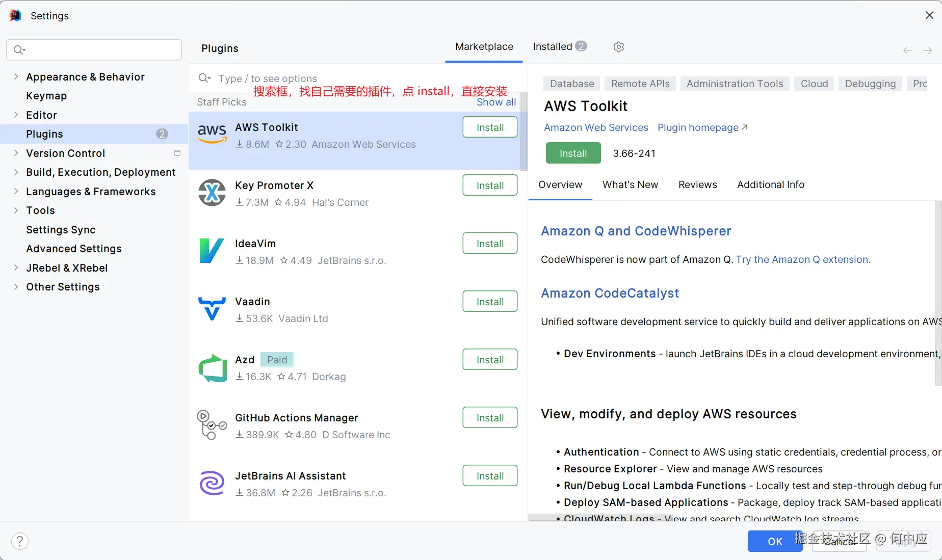Navigate forward with the right arrow
Screen dimensions: 942x560
coord(928,50)
